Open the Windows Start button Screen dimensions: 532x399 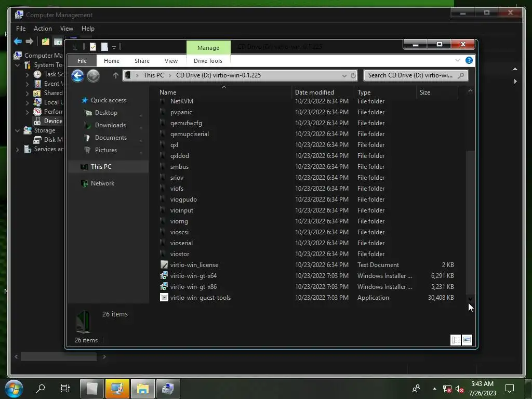[14, 389]
